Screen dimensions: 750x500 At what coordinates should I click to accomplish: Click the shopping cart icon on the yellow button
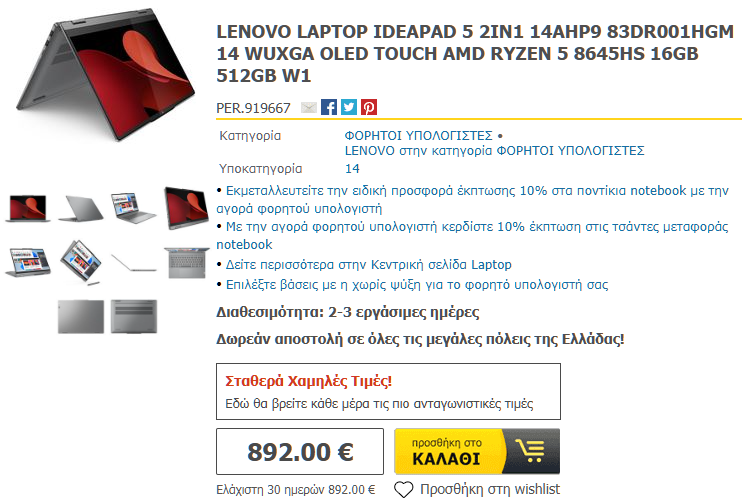coord(530,451)
